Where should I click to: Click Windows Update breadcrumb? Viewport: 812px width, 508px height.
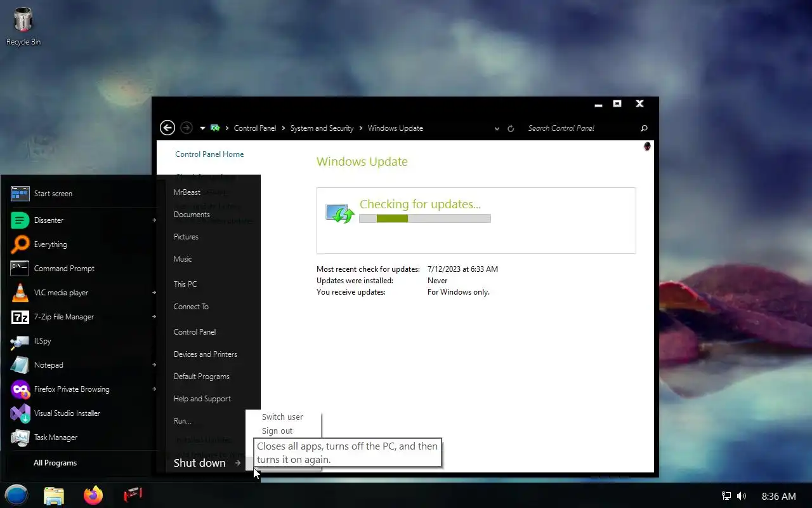pyautogui.click(x=395, y=128)
